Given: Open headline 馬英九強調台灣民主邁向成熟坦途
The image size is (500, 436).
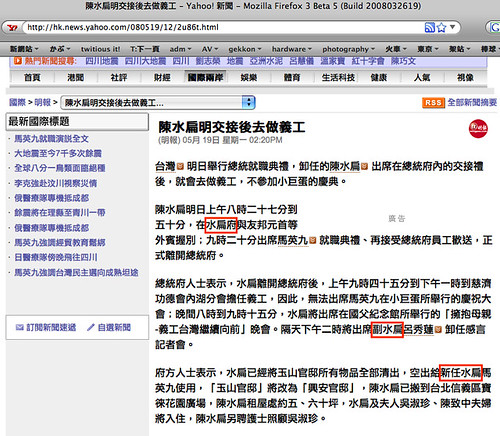Looking at the screenshot, I should pos(76,273).
